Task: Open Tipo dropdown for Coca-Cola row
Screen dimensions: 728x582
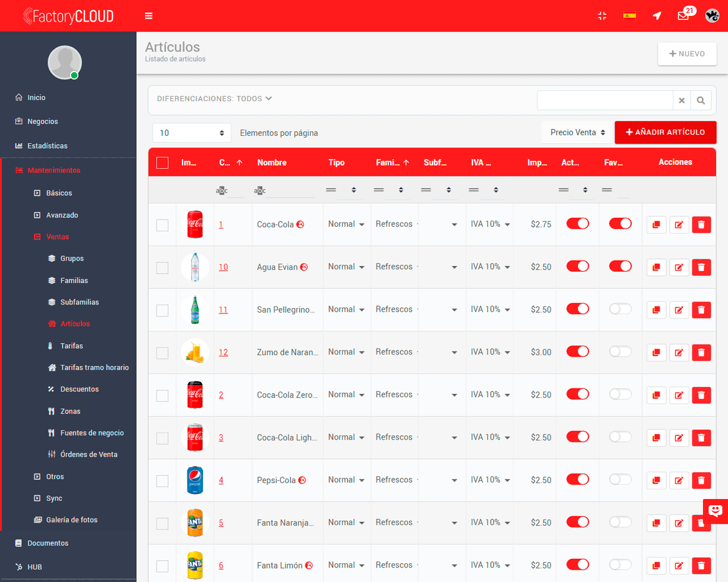Action: (x=346, y=224)
